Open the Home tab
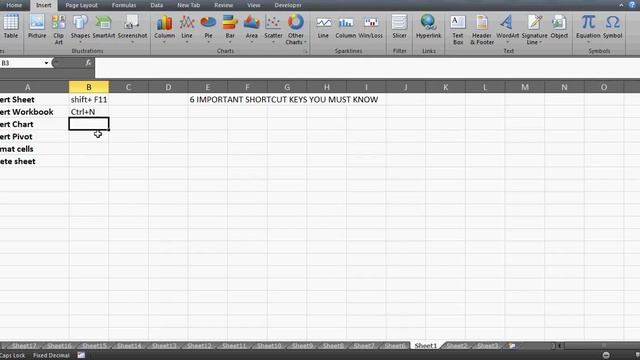This screenshot has width=640, height=360. click(x=14, y=5)
